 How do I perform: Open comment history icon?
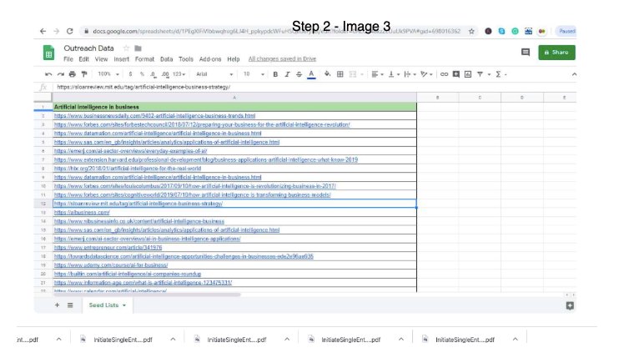coord(526,52)
